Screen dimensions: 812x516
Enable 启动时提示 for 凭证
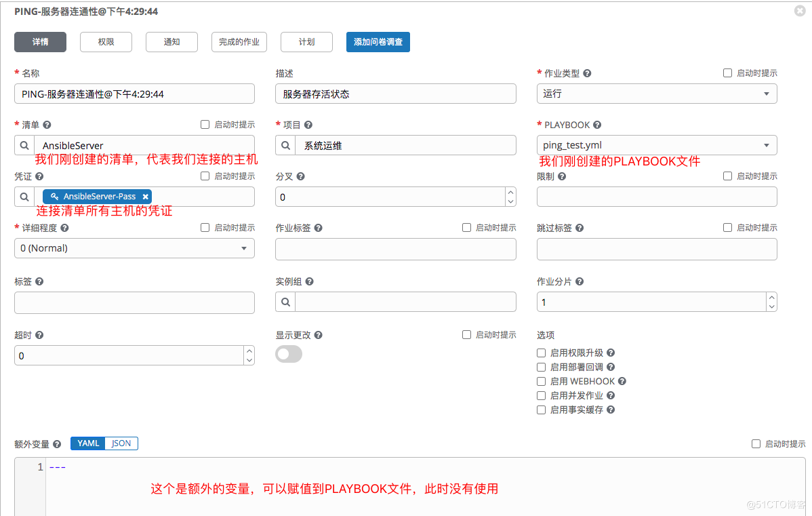(205, 176)
